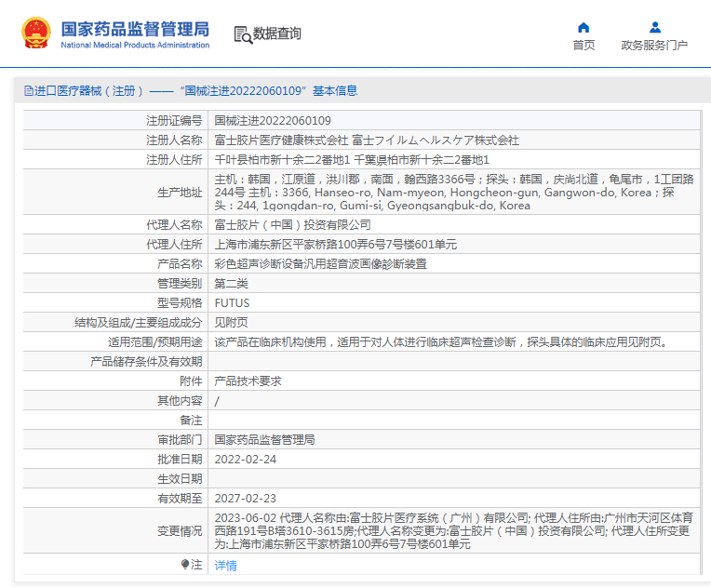Click registrant name 富士胶片医疗健康株式会社 value
This screenshot has width=711, height=588.
tap(367, 140)
